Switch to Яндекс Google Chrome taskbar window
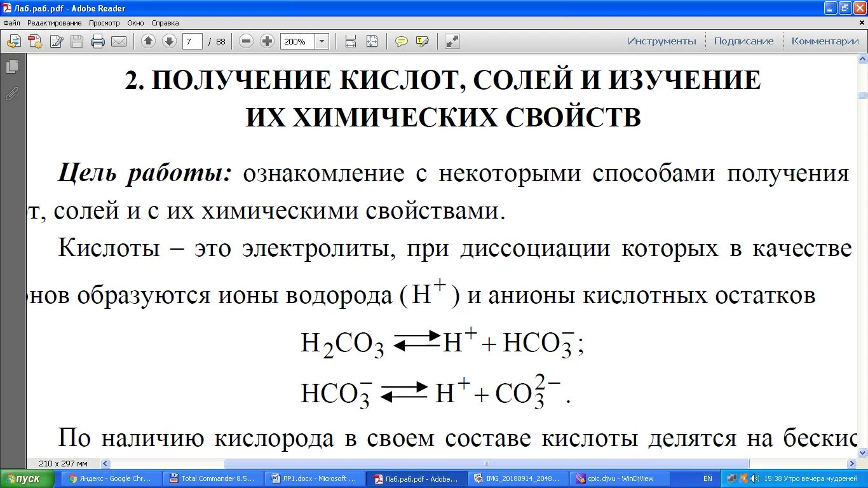Viewport: 868px width, 488px height. coord(111,478)
